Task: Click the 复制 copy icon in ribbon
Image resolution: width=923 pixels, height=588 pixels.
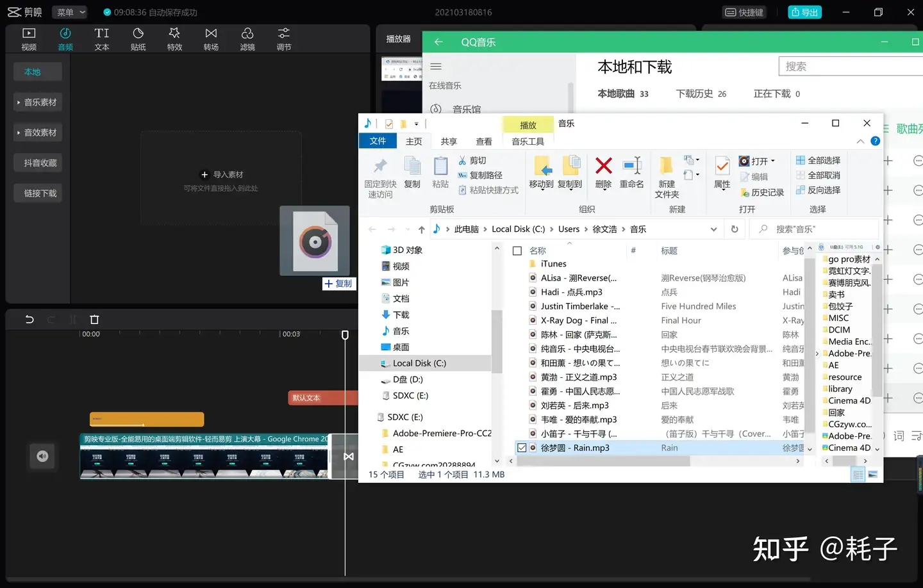Action: click(412, 173)
